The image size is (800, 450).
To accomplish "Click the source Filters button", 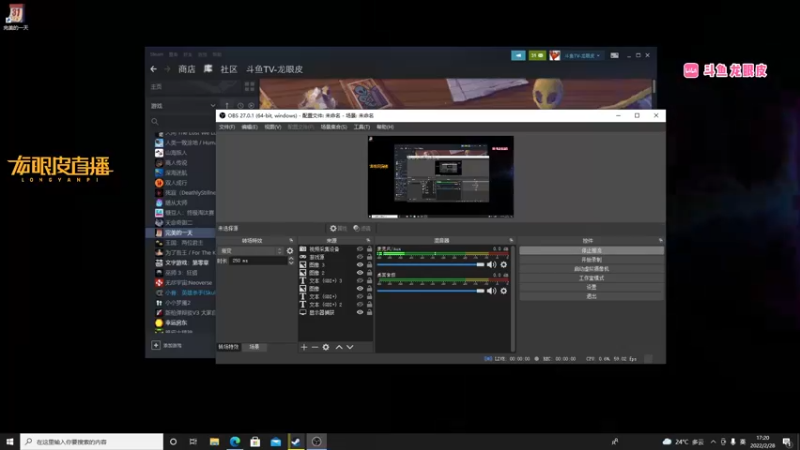I will (x=362, y=229).
